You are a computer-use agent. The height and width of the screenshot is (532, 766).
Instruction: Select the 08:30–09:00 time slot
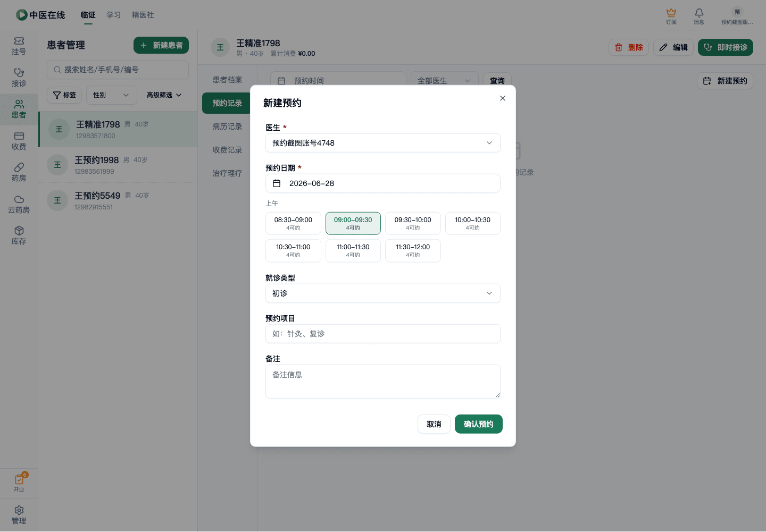(293, 223)
